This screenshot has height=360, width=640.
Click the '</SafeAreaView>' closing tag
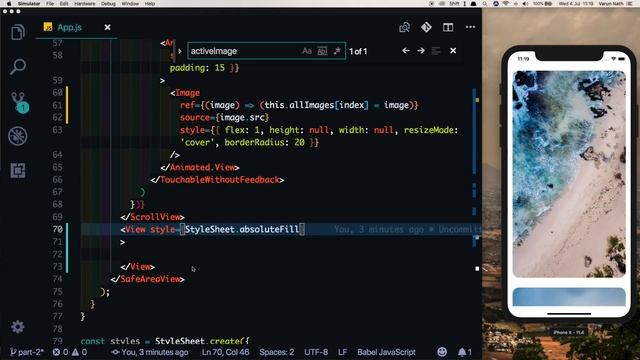coord(147,279)
